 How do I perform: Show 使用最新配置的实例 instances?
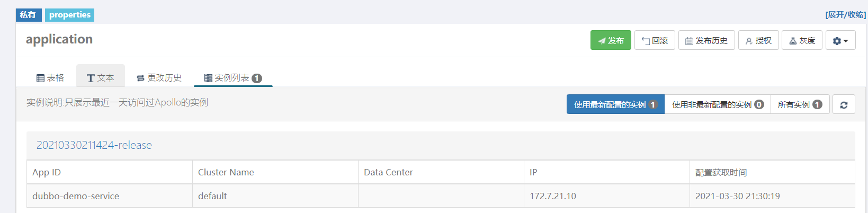615,104
